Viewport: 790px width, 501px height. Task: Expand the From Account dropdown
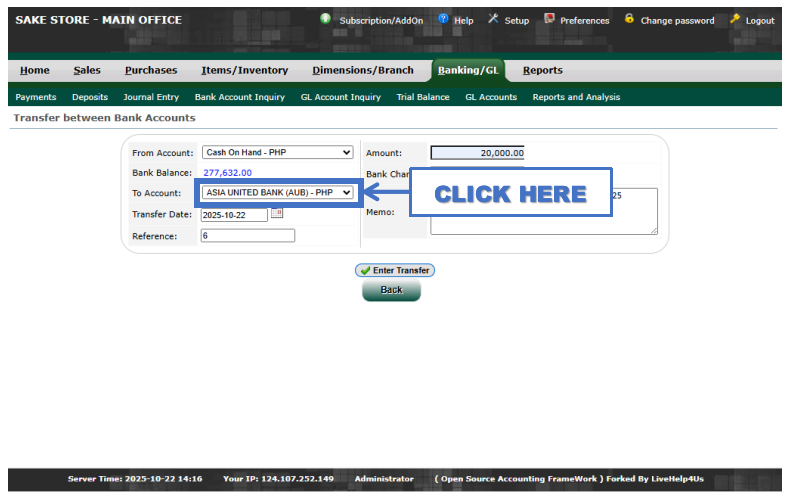(x=277, y=152)
